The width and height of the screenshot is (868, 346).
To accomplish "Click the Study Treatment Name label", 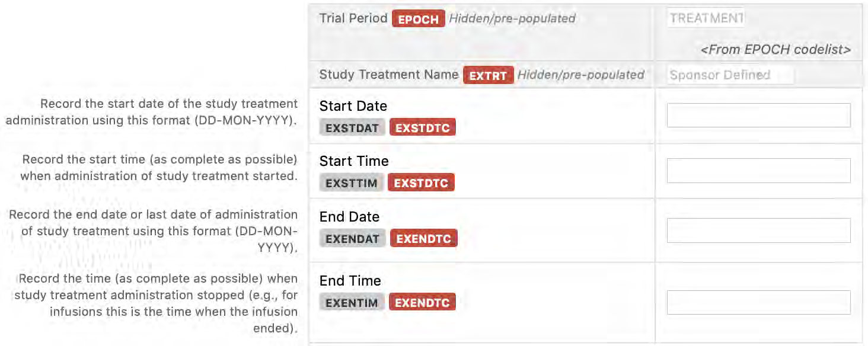I will click(x=389, y=75).
